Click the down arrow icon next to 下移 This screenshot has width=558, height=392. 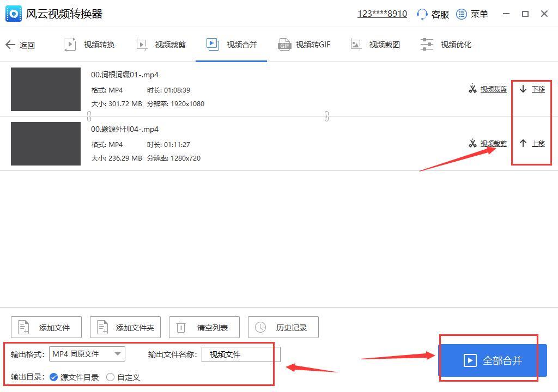(x=523, y=89)
